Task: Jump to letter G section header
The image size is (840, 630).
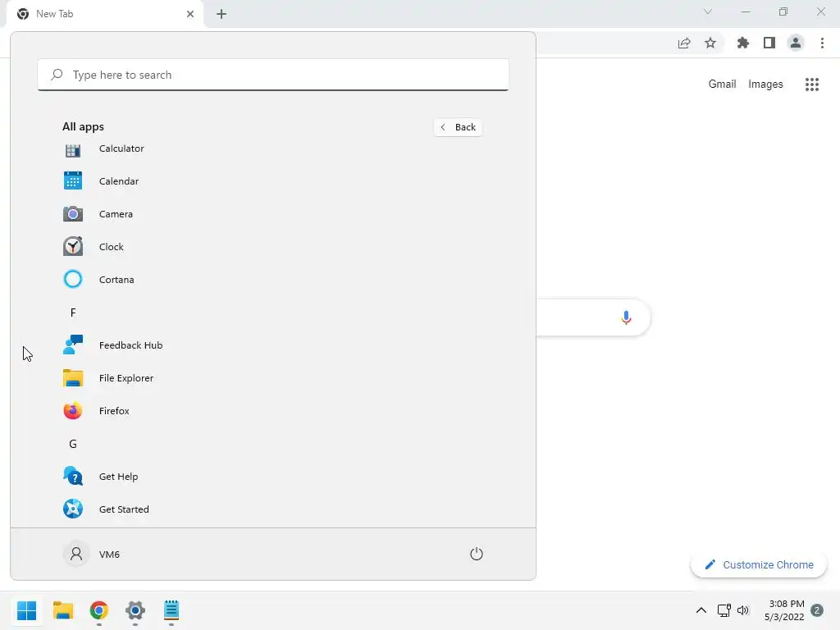Action: [x=73, y=444]
